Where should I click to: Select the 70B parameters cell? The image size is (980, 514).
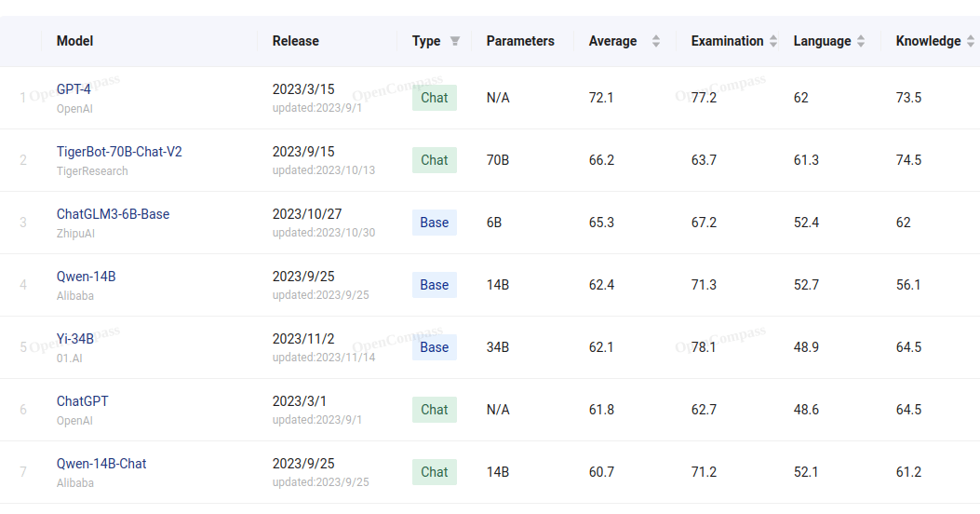498,160
